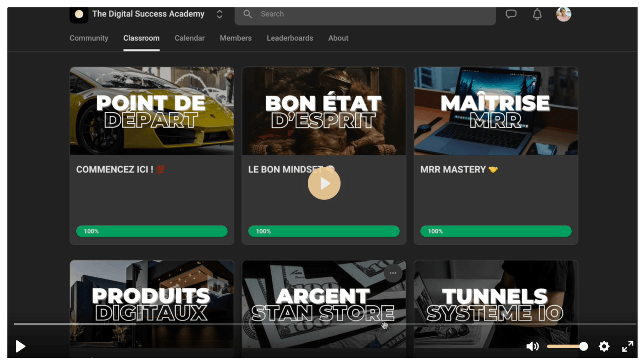This screenshot has height=364, width=643.
Task: Open the notifications bell
Action: pyautogui.click(x=537, y=14)
